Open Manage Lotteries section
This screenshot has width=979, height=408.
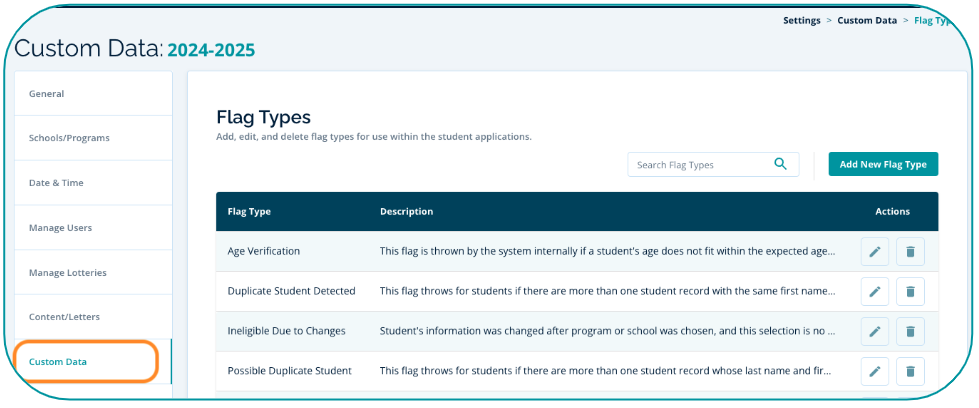(67, 273)
